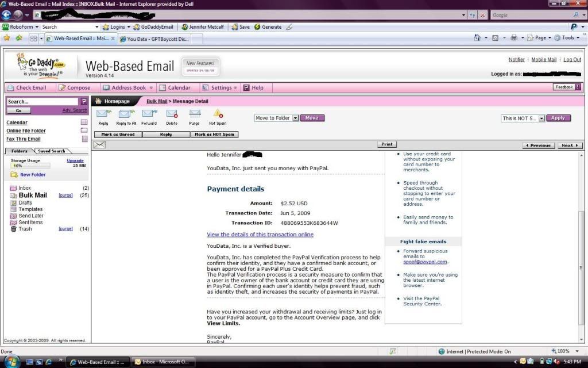Click the RSS feeds icon in browser toolbar

495,37
